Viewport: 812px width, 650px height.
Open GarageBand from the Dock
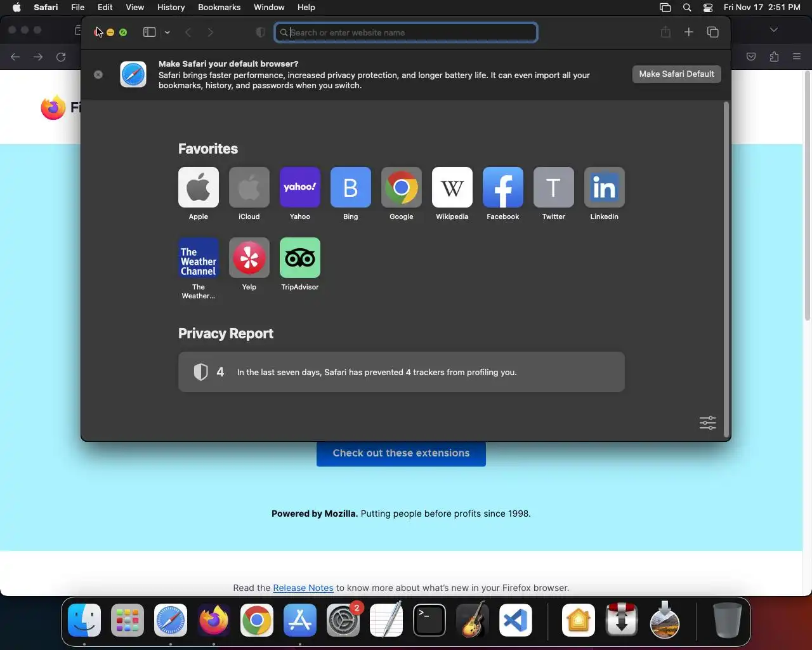pos(473,620)
